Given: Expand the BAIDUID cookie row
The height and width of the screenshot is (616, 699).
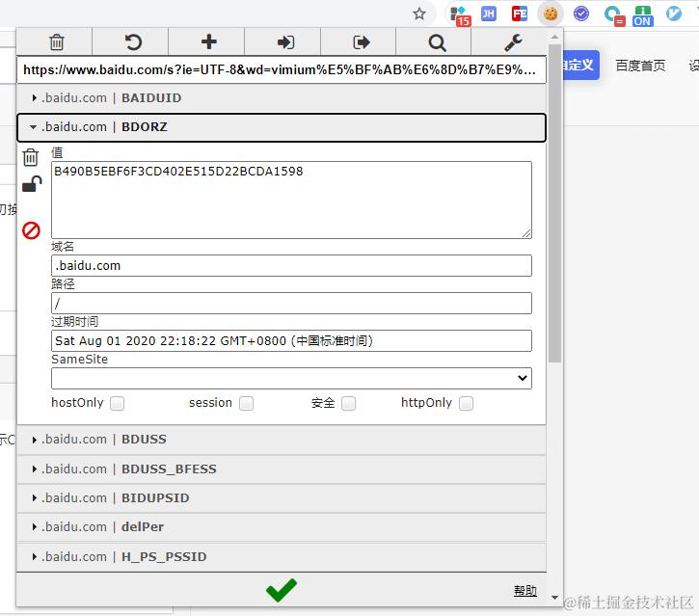Looking at the screenshot, I should pos(282,98).
